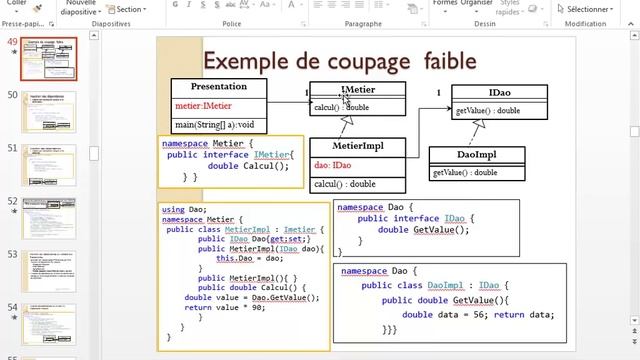Click the animation star under slide 52

click(14, 211)
